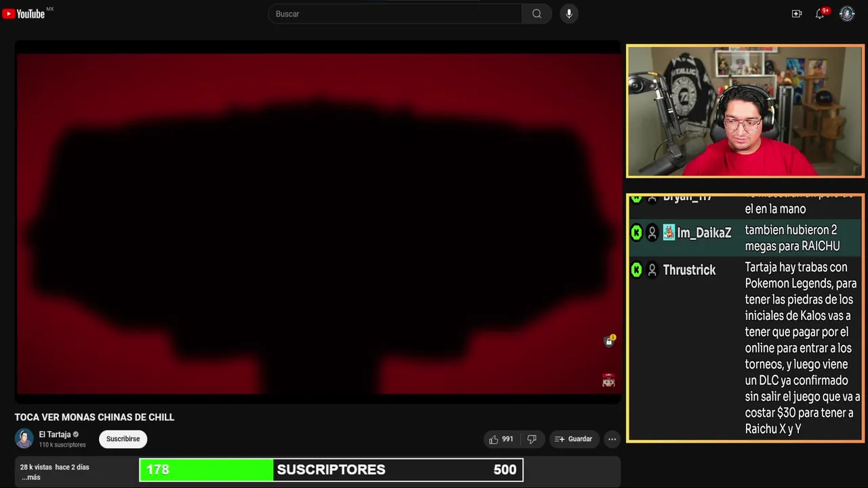This screenshot has height=488, width=868.
Task: Click the Suscribirse button
Action: click(x=123, y=439)
